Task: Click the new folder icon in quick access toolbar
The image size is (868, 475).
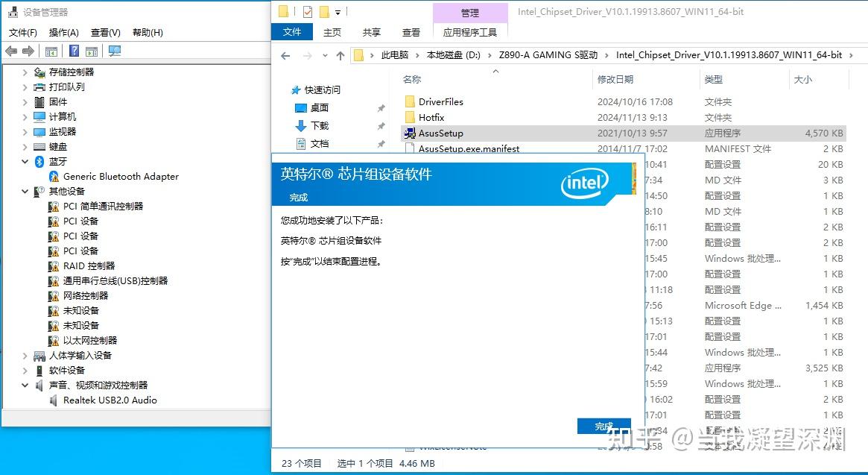Action: point(324,11)
